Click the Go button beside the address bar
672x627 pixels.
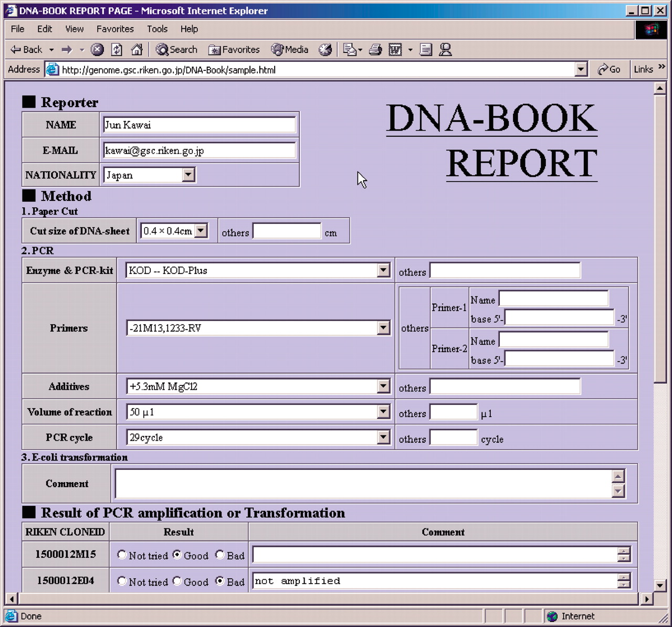pos(609,69)
